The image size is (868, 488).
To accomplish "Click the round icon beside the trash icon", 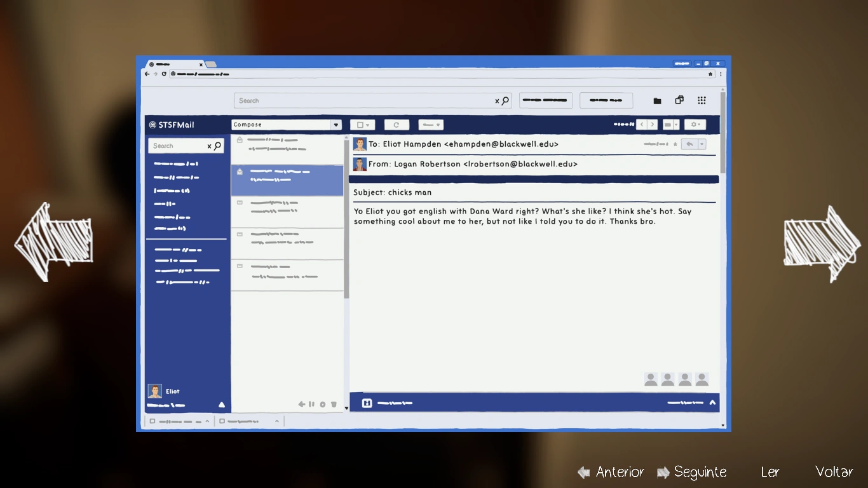I will (x=323, y=404).
